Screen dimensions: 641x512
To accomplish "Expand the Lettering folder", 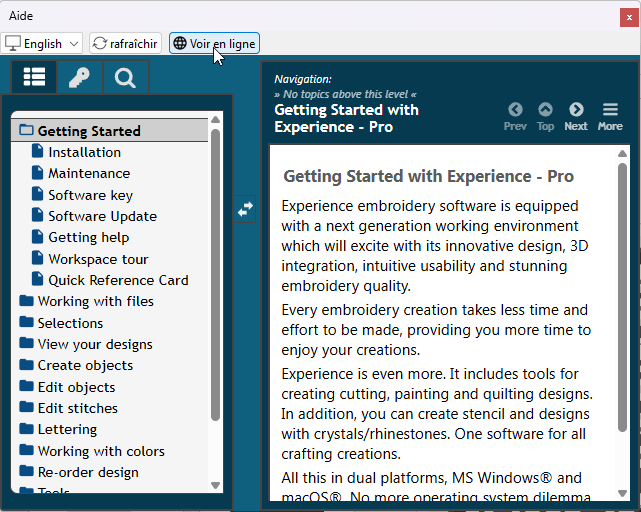I will click(x=67, y=429).
